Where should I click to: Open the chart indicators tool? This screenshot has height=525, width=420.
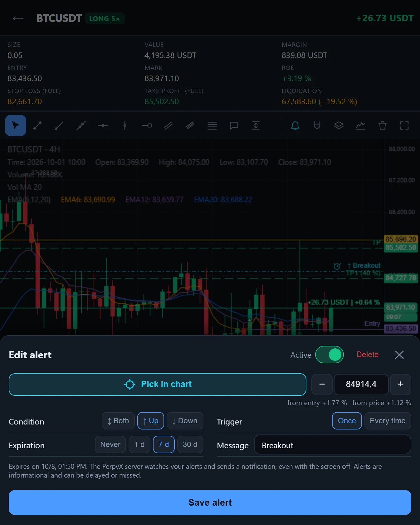tap(361, 125)
